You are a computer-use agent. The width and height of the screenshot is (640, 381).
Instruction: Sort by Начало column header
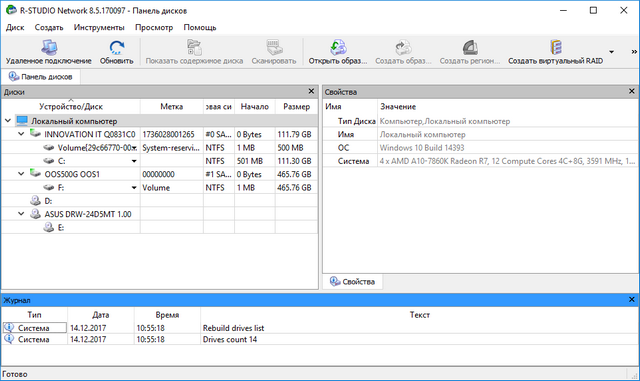[x=255, y=107]
